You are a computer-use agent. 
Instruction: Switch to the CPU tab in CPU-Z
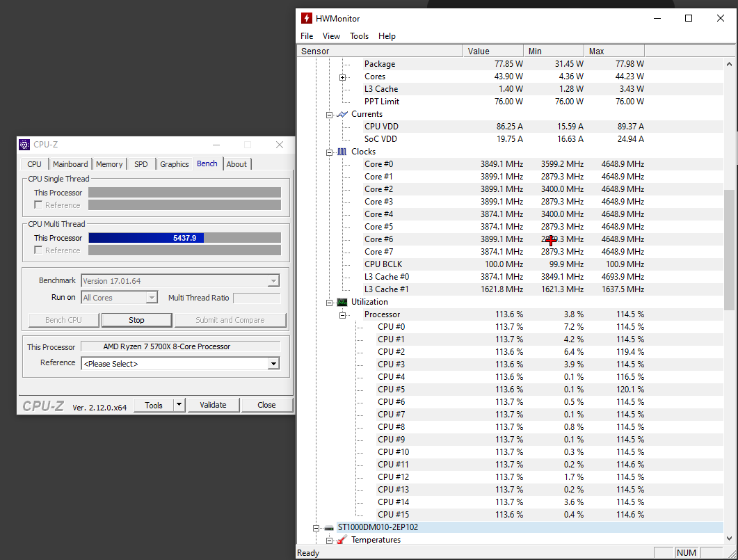click(34, 164)
